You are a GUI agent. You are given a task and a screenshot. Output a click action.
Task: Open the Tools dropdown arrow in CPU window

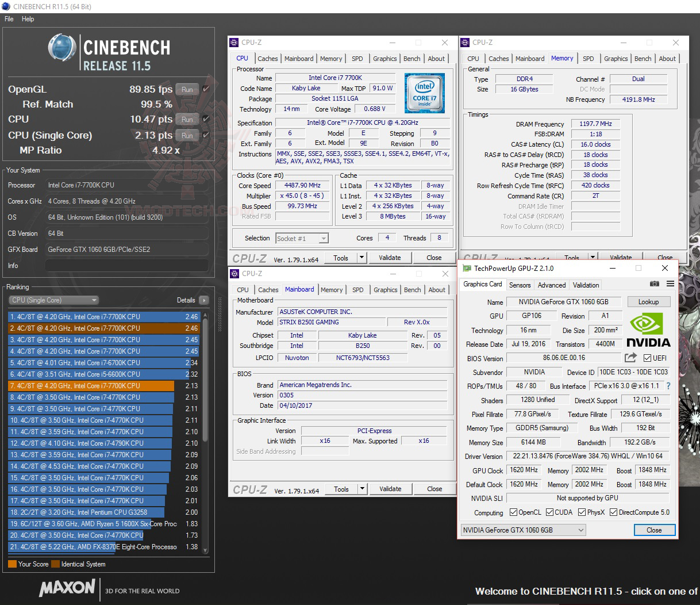tap(361, 258)
